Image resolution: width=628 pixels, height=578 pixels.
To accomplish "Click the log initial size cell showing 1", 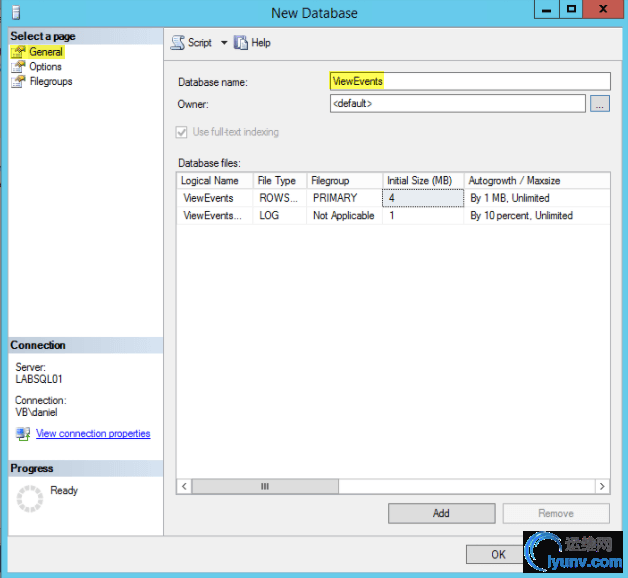I will [423, 215].
